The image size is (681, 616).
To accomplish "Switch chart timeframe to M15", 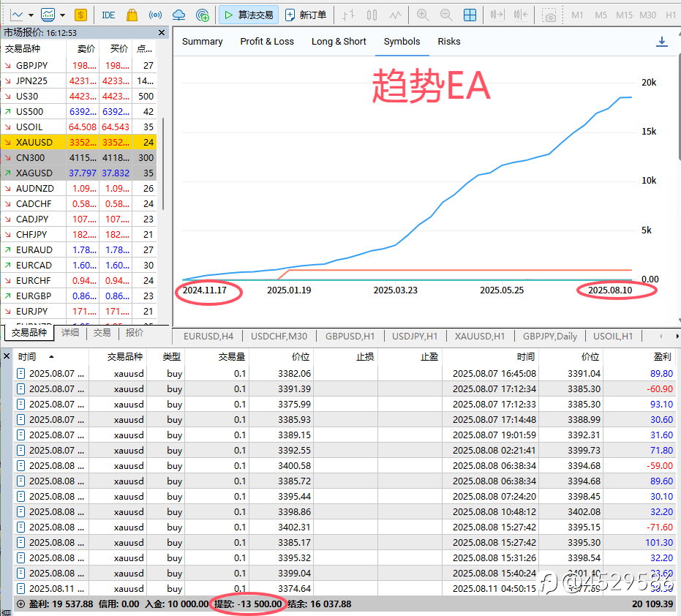I will coord(624,15).
